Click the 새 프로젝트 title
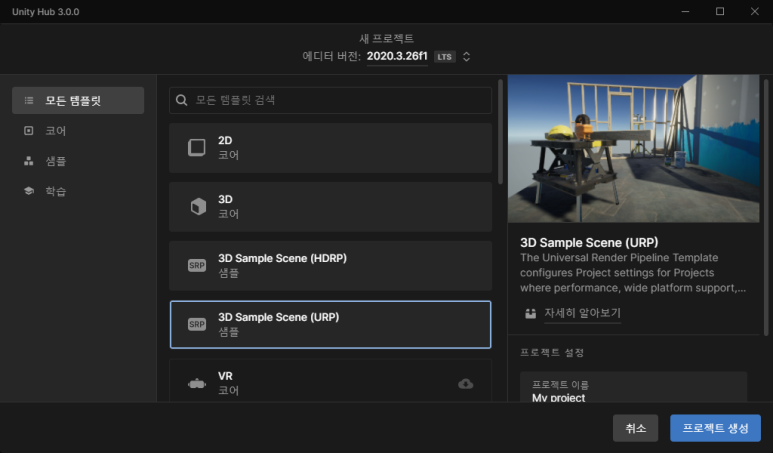The width and height of the screenshot is (773, 453). (x=386, y=38)
